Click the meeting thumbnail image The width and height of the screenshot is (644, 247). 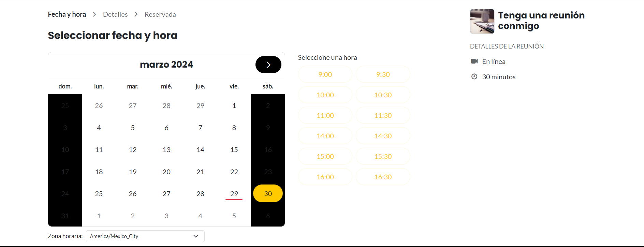click(x=482, y=21)
